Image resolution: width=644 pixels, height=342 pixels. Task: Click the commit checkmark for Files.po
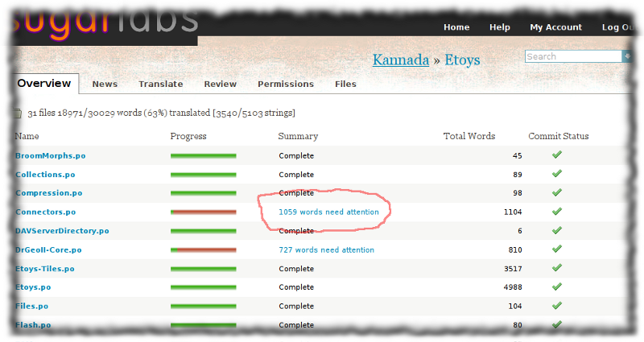(556, 305)
